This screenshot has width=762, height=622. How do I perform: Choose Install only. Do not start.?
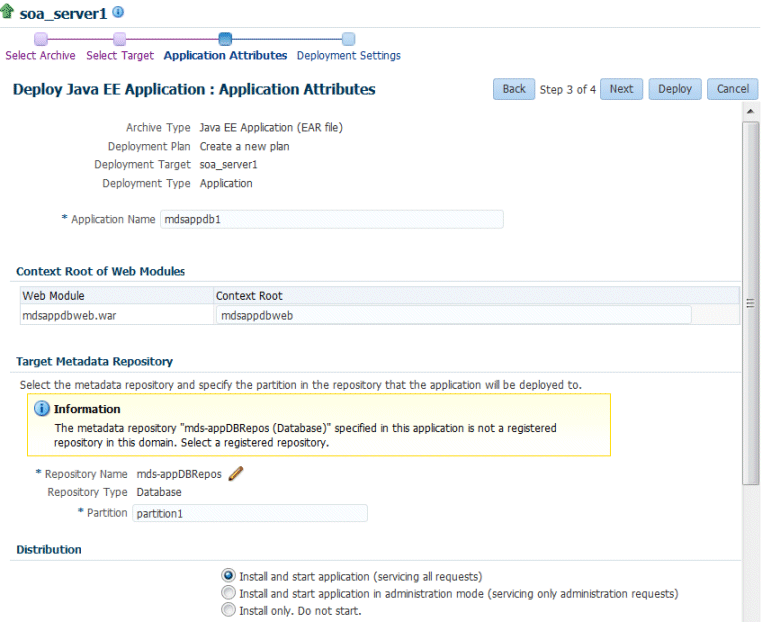228,610
